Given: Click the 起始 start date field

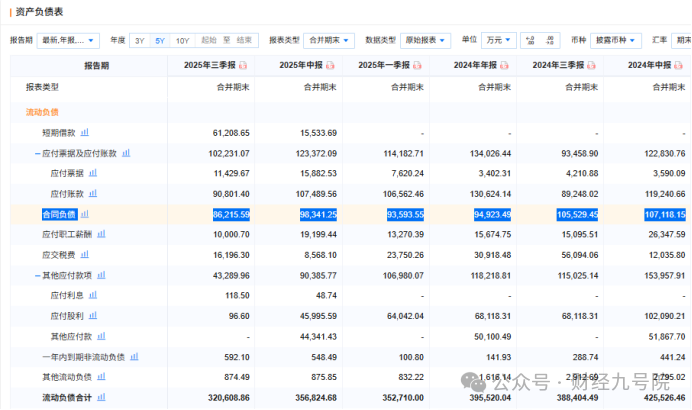Looking at the screenshot, I should tap(209, 40).
